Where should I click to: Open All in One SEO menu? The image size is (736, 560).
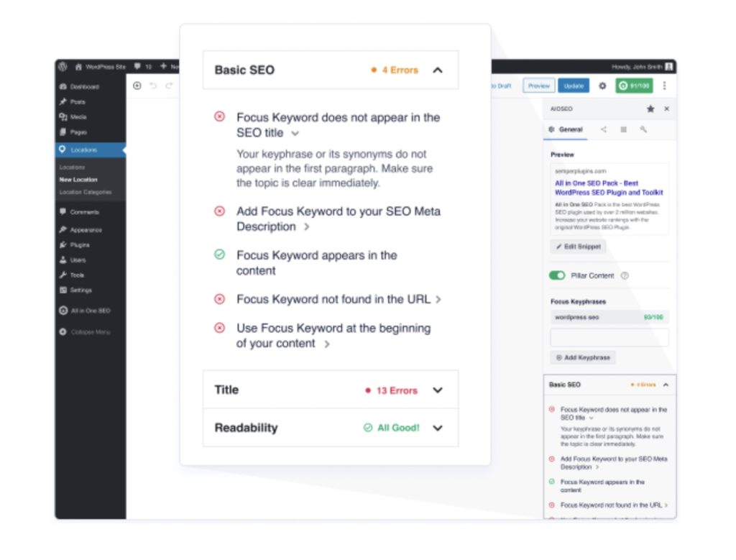[x=85, y=311]
